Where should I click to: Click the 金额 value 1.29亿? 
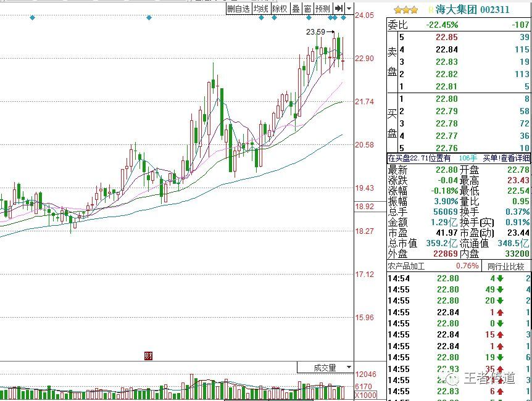[444, 222]
